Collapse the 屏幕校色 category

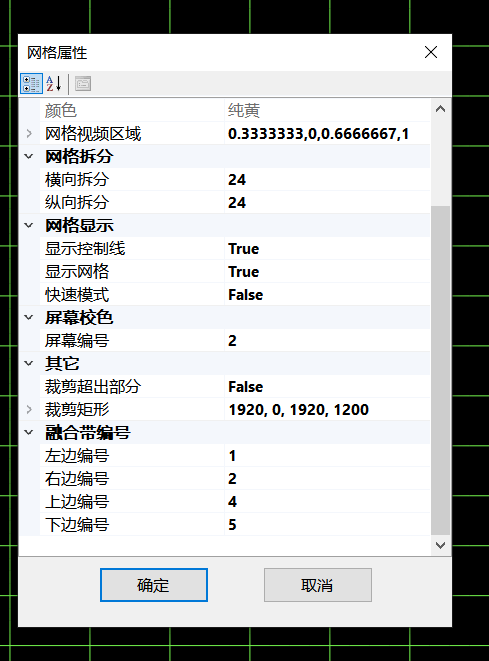[x=29, y=317]
